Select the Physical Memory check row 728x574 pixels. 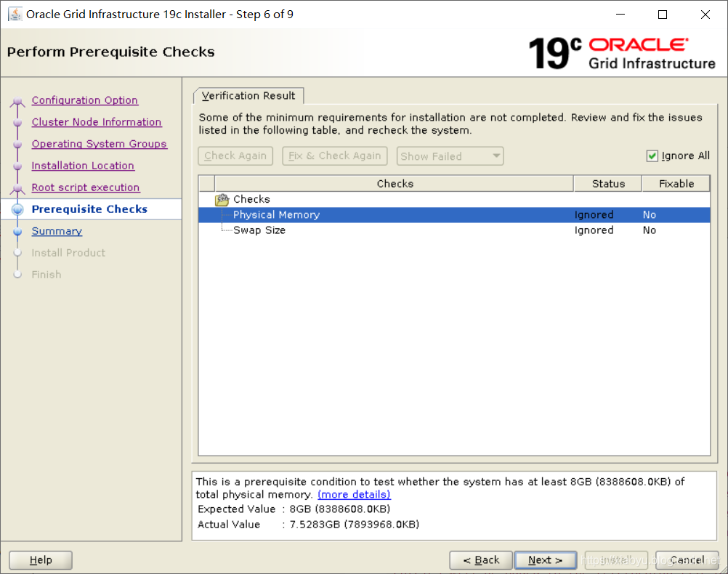(454, 214)
